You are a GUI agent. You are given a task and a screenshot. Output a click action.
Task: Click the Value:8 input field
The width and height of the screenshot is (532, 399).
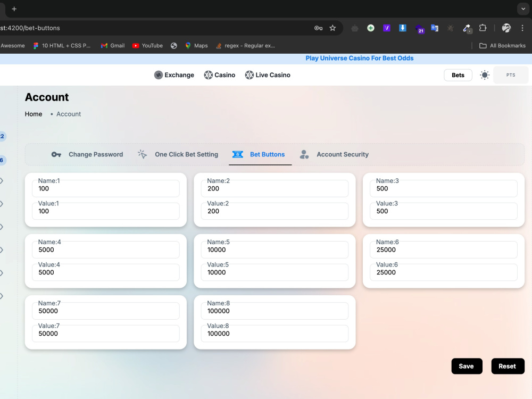pos(275,334)
